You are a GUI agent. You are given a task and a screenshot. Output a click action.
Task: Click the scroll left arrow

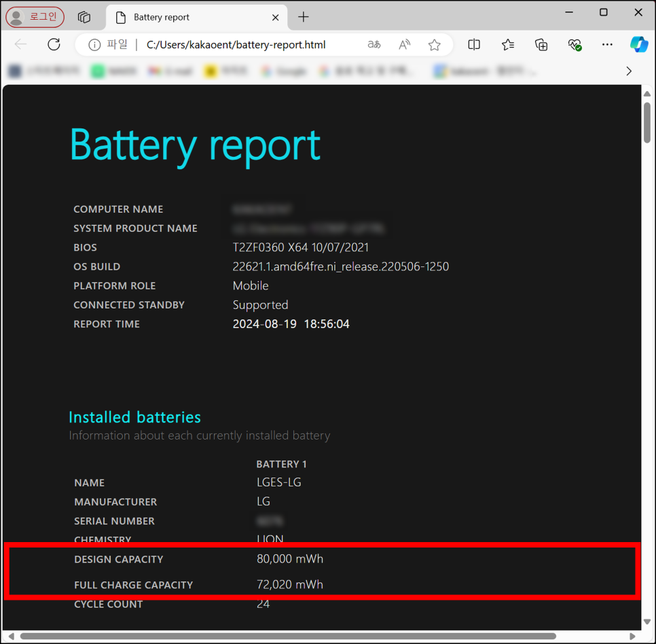pyautogui.click(x=12, y=636)
